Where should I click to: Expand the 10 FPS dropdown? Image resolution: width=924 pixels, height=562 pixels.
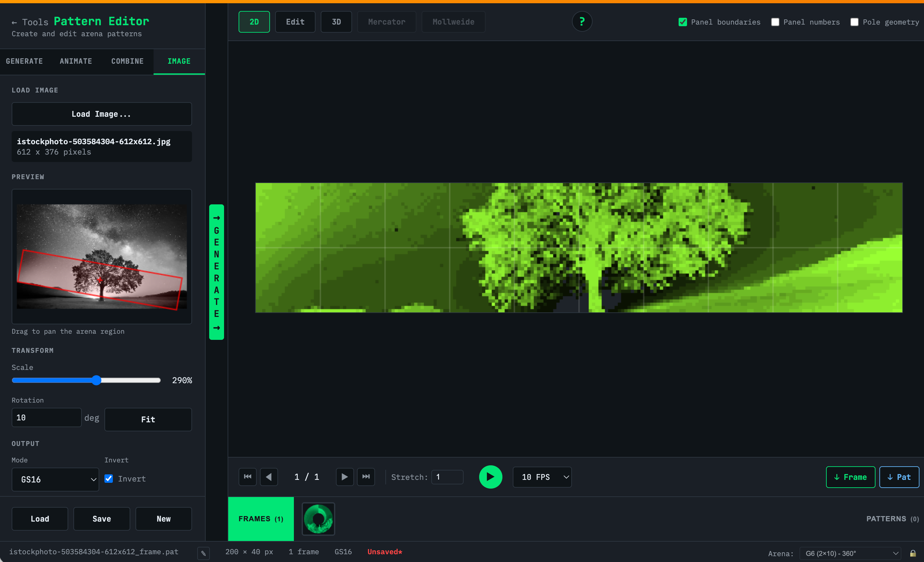542,477
